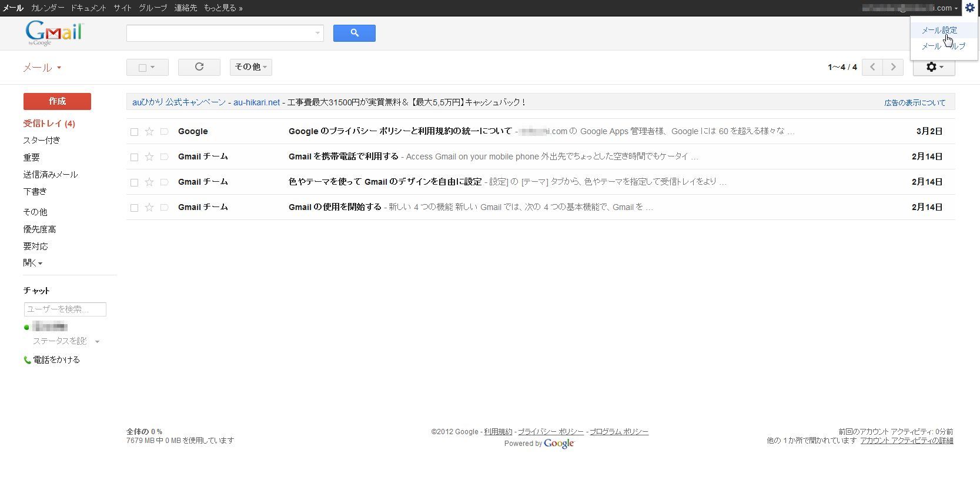Click the red 作成 compose button
This screenshot has width=980, height=493.
click(57, 101)
